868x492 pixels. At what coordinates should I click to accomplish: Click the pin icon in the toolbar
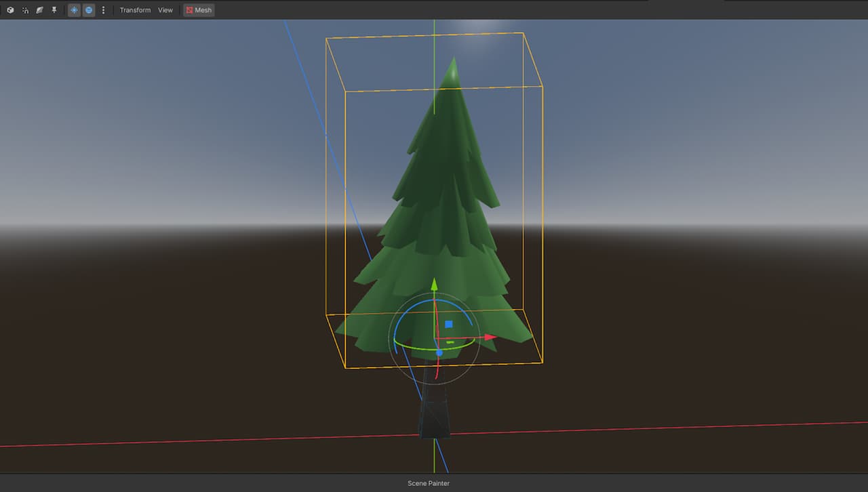pyautogui.click(x=54, y=10)
